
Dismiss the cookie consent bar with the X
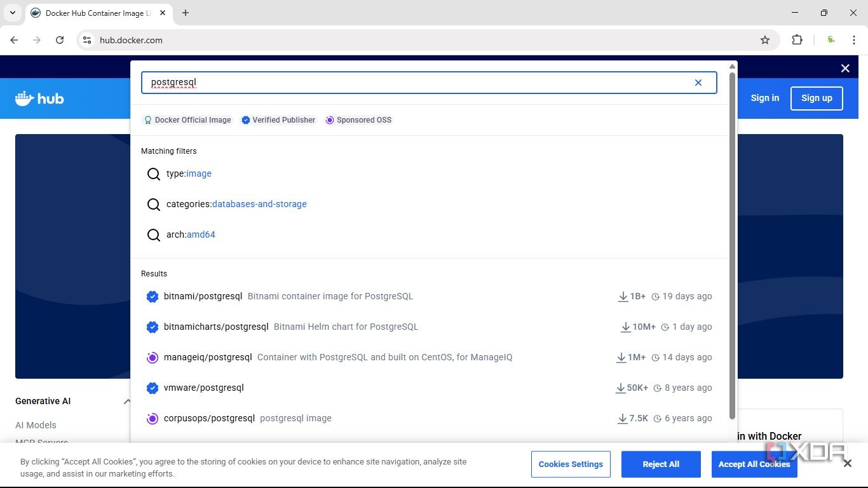click(848, 464)
